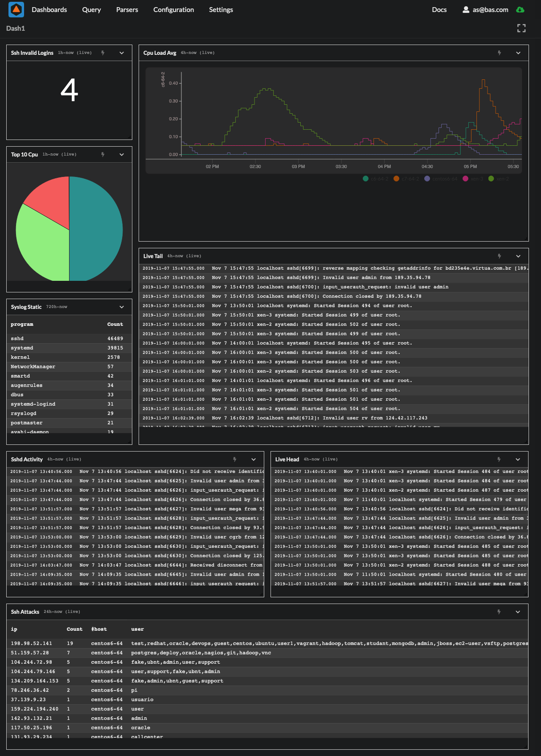
Task: Click IP 198.98.52.141 in Ssh Attacks
Action: click(x=31, y=644)
